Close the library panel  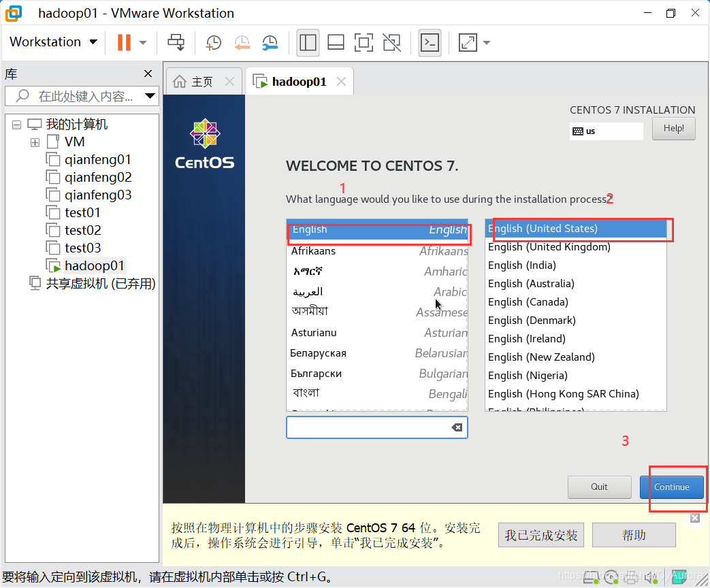click(x=148, y=73)
